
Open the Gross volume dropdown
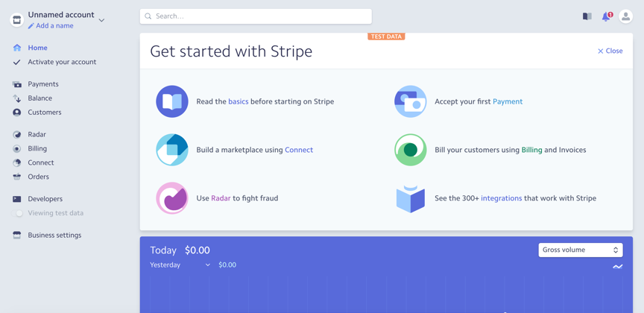(581, 250)
